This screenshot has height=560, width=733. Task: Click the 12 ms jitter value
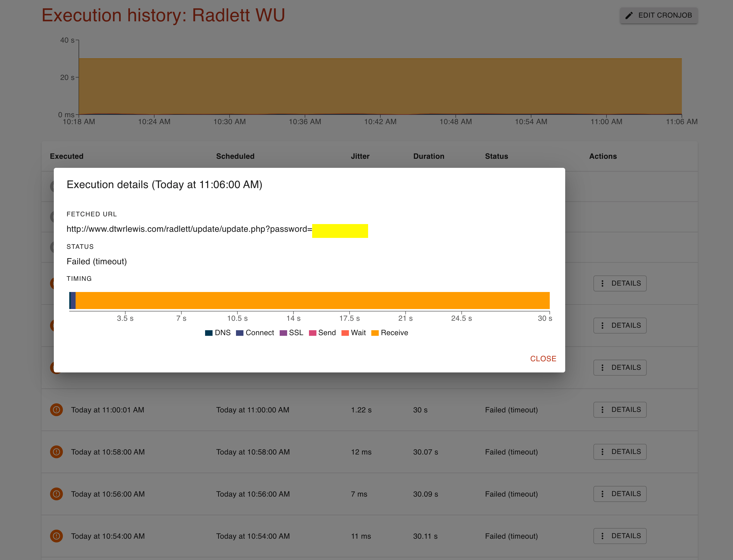coord(361,452)
